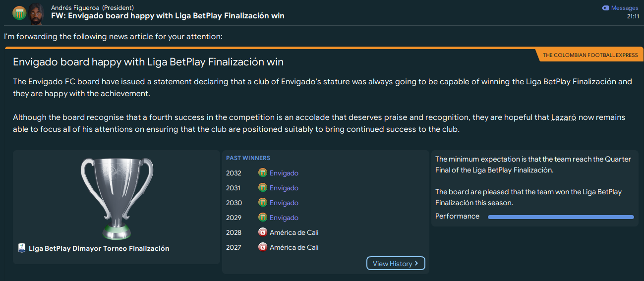Click the small league logo beside competition name

(x=22, y=248)
